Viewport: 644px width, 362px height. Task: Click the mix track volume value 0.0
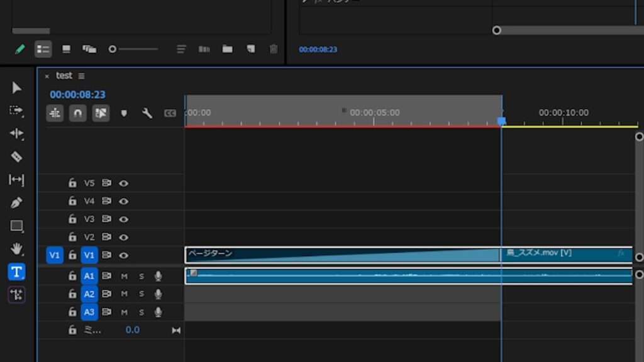[132, 330]
